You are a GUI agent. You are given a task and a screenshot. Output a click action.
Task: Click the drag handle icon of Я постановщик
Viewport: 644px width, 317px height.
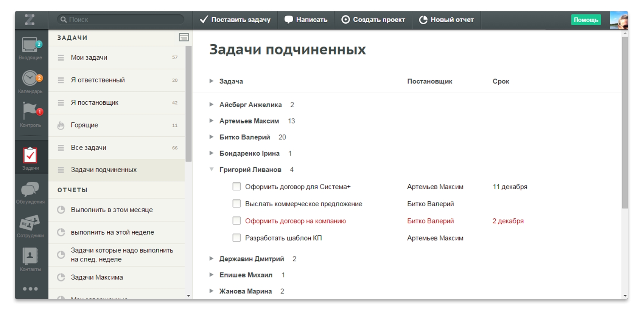pos(61,103)
